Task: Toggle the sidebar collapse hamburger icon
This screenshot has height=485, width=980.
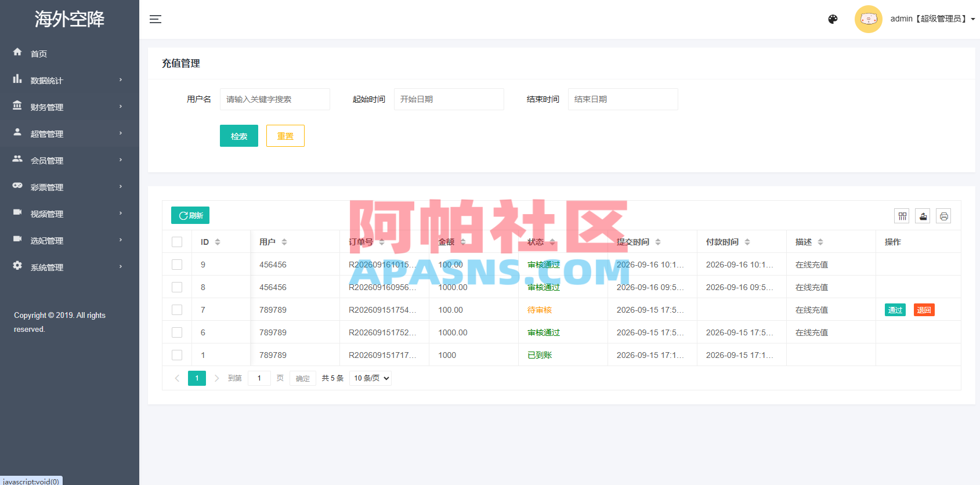Action: (156, 19)
